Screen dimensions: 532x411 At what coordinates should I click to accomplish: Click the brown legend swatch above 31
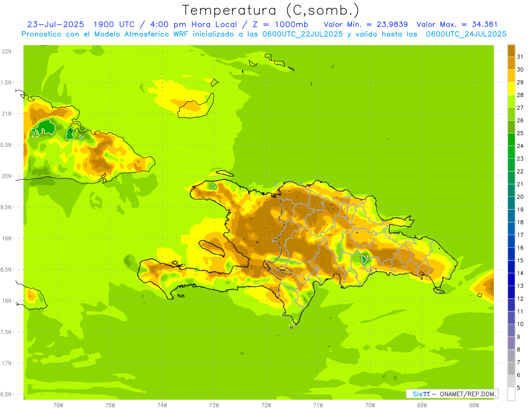(511, 51)
